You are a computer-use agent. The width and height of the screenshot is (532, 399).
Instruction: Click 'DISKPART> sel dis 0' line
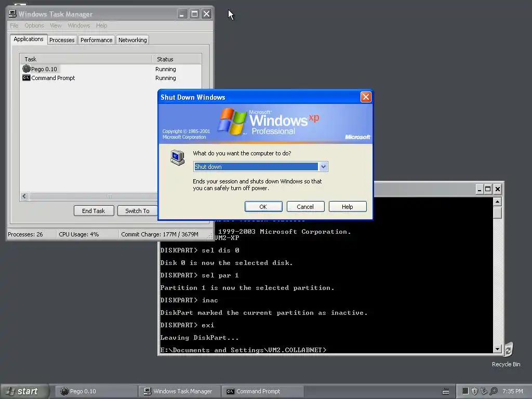tap(200, 250)
